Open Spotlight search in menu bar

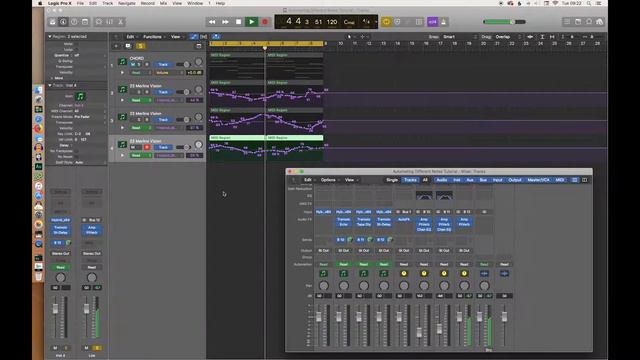pos(589,3)
